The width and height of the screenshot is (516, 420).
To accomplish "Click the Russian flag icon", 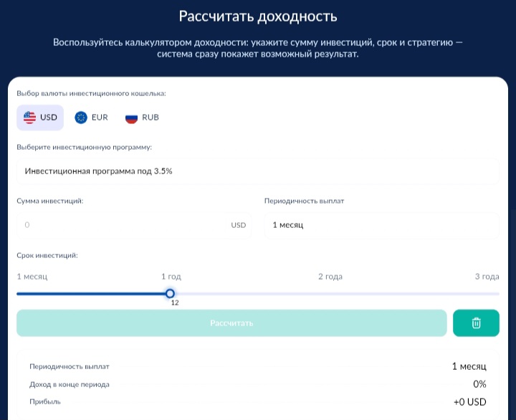I will (131, 118).
